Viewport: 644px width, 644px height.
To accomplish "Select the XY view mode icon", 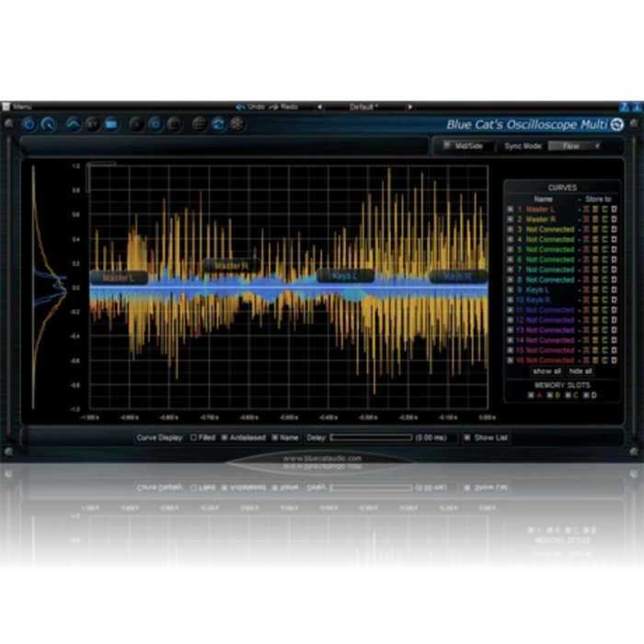I will pyautogui.click(x=92, y=124).
